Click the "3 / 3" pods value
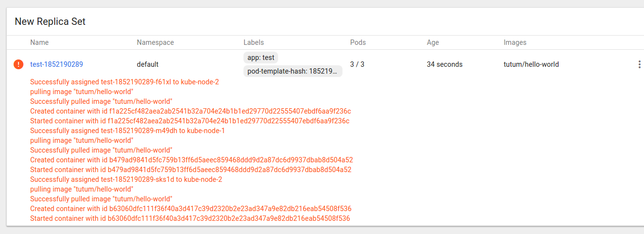The image size is (644, 234). 357,64
